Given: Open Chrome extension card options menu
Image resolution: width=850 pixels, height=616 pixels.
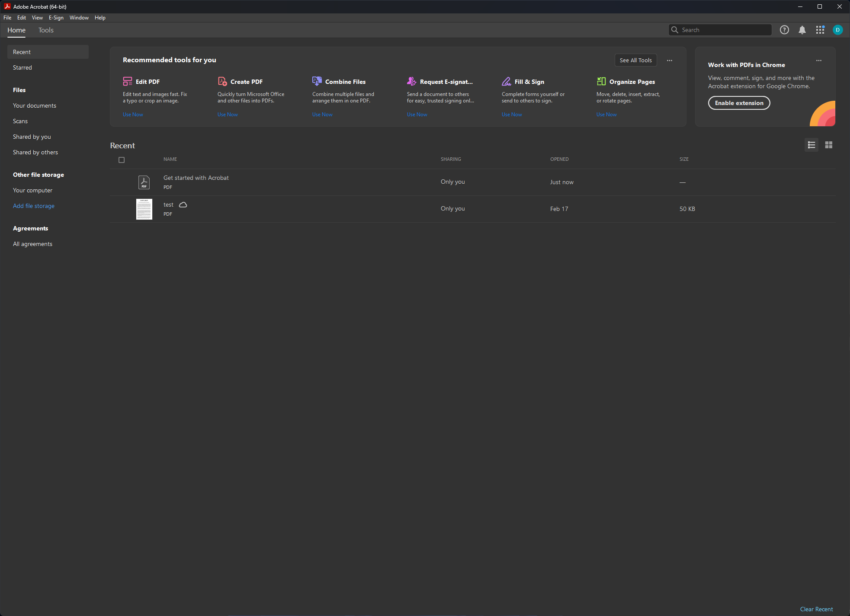Looking at the screenshot, I should [818, 61].
